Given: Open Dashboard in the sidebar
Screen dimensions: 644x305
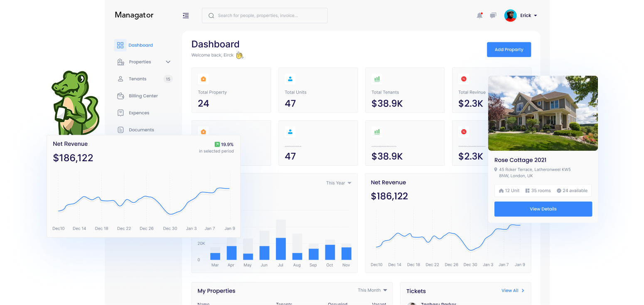Looking at the screenshot, I should tap(140, 45).
